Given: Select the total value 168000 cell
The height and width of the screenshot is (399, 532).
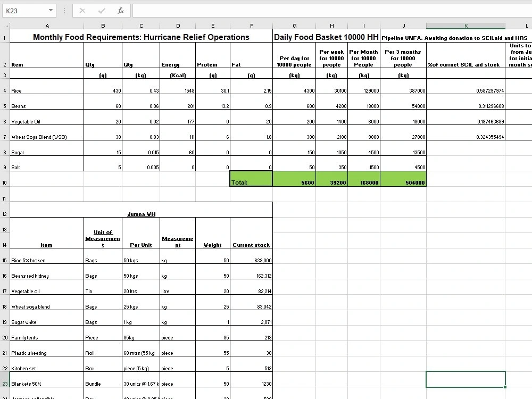Looking at the screenshot, I should coord(364,179).
